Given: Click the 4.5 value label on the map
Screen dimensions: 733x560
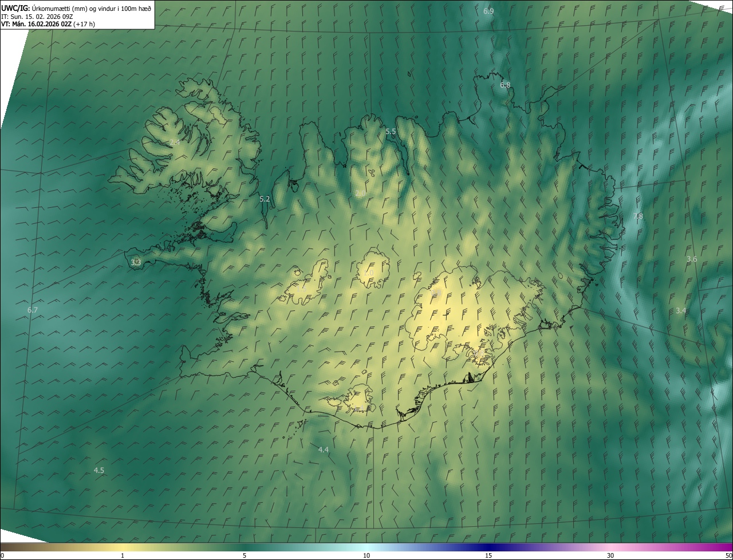Looking at the screenshot, I should [x=99, y=471].
